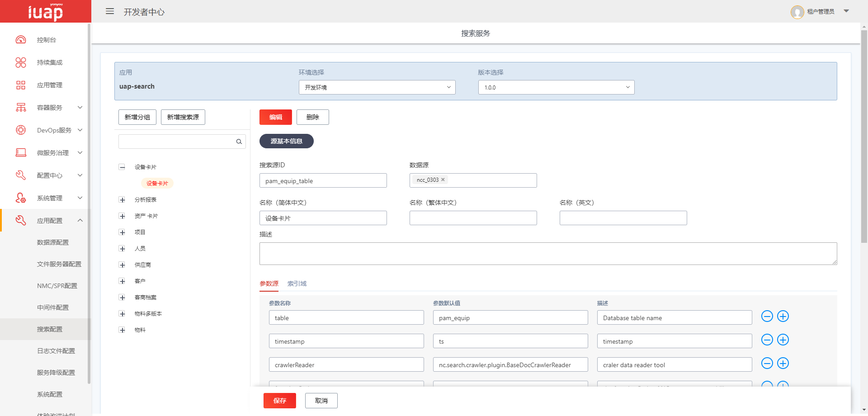Collapse the 应用配置 menu chevron

[x=80, y=221]
